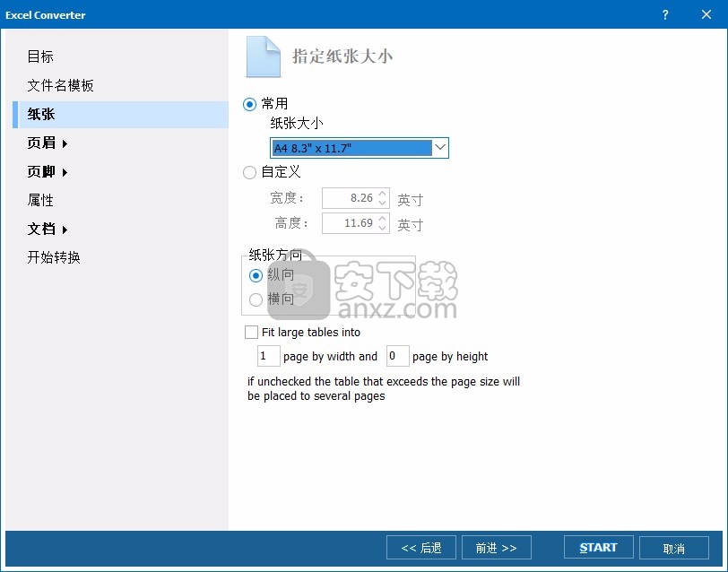Select the 纸张 sidebar item
Screen dimensions: 728x572
(121, 114)
